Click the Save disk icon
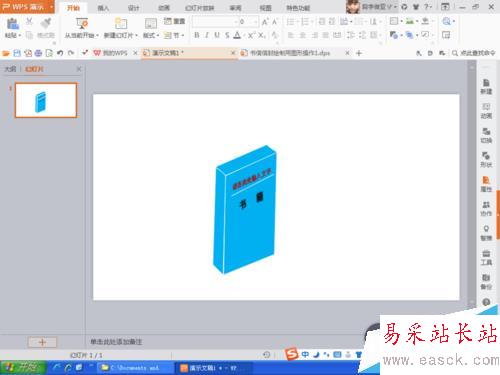The width and height of the screenshot is (500, 375). click(x=17, y=53)
